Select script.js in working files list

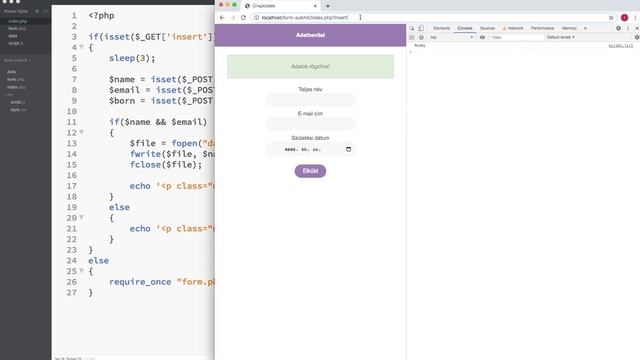(16, 43)
